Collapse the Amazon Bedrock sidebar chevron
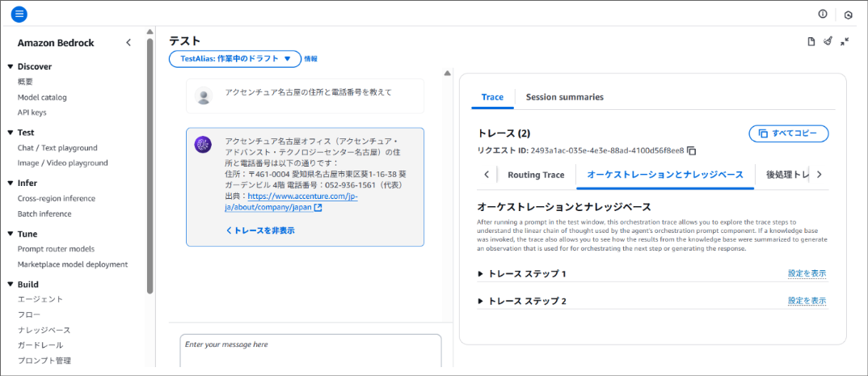This screenshot has height=376, width=868. (x=129, y=43)
